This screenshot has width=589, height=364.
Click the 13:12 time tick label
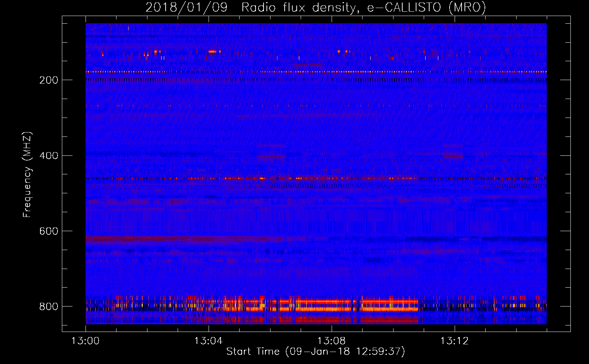point(454,341)
